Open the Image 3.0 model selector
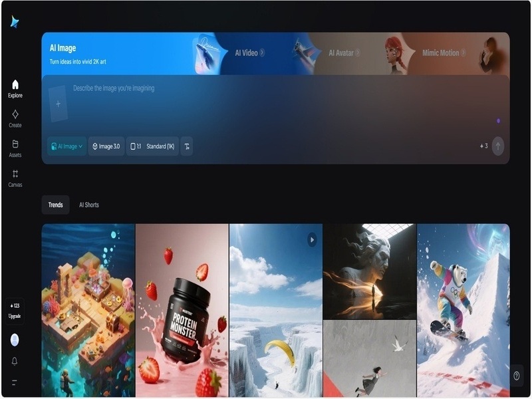Viewport: 532px width, 399px height. [106, 146]
